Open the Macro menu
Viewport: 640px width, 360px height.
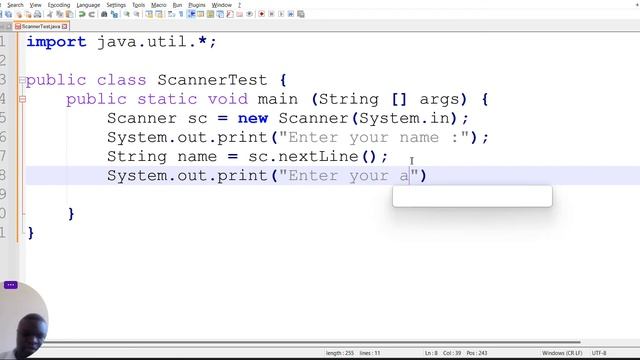[159, 5]
